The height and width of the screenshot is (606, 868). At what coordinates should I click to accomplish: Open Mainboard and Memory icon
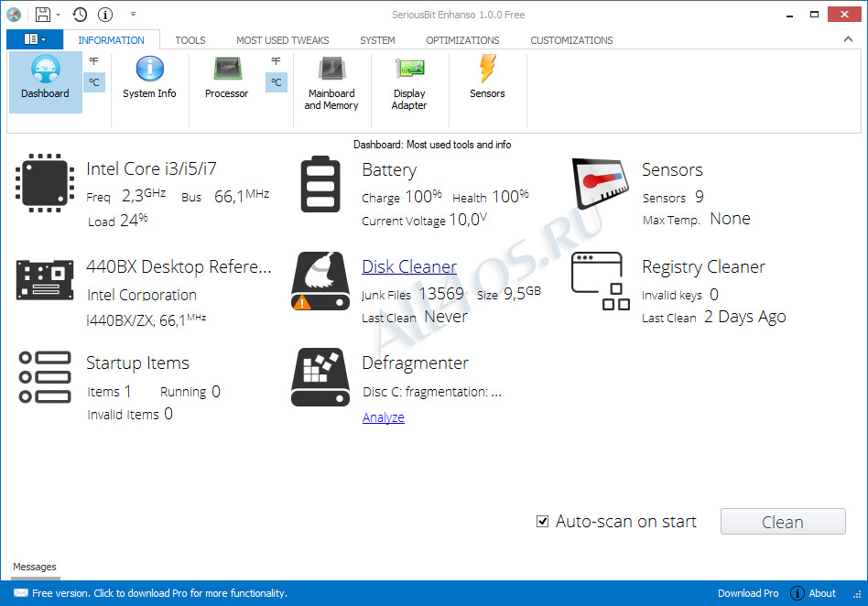(x=331, y=83)
